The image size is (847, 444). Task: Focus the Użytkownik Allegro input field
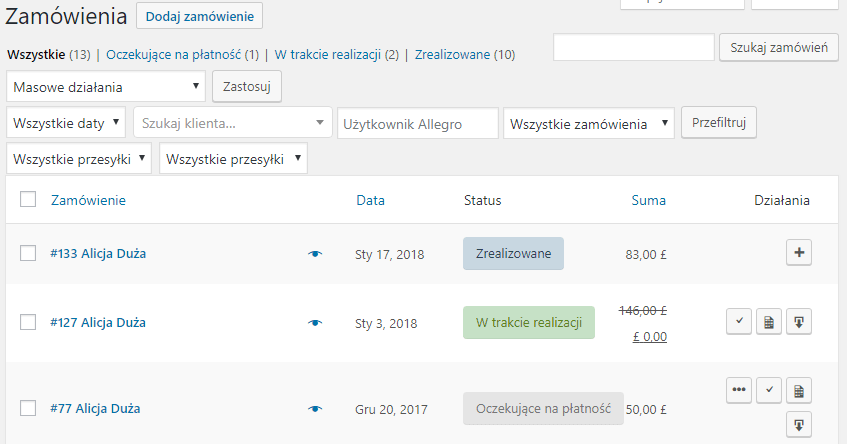[418, 124]
